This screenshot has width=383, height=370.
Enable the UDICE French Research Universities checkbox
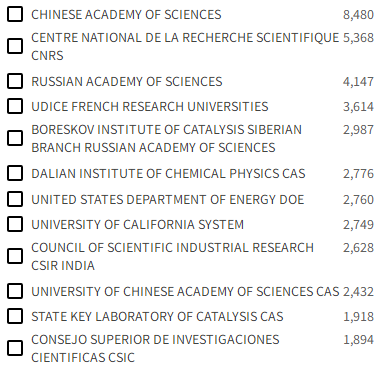(x=15, y=106)
